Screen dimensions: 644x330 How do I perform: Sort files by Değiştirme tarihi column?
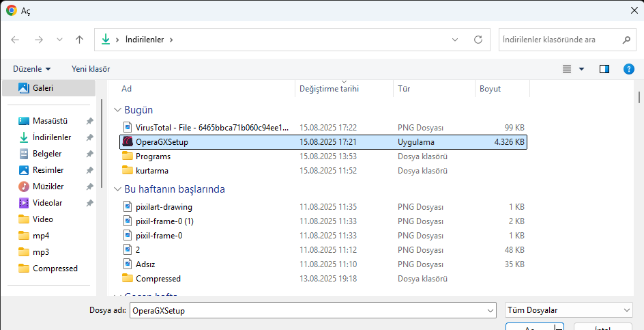pos(329,89)
